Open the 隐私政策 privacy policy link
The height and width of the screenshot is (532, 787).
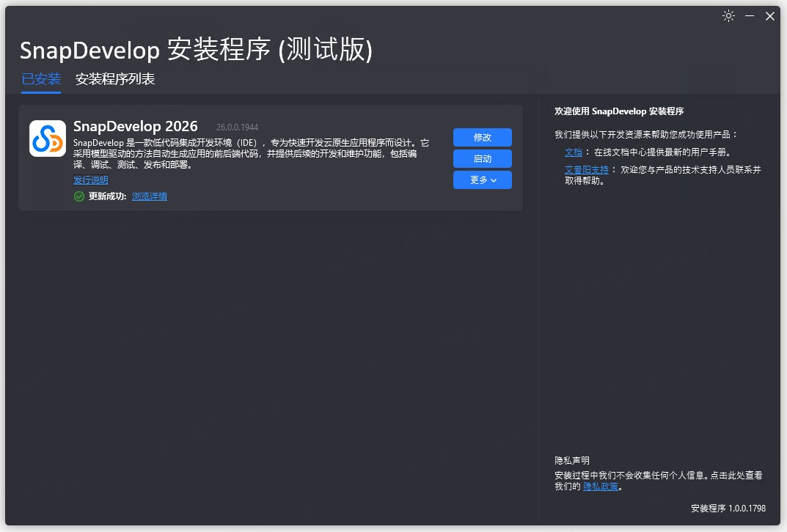click(x=600, y=487)
